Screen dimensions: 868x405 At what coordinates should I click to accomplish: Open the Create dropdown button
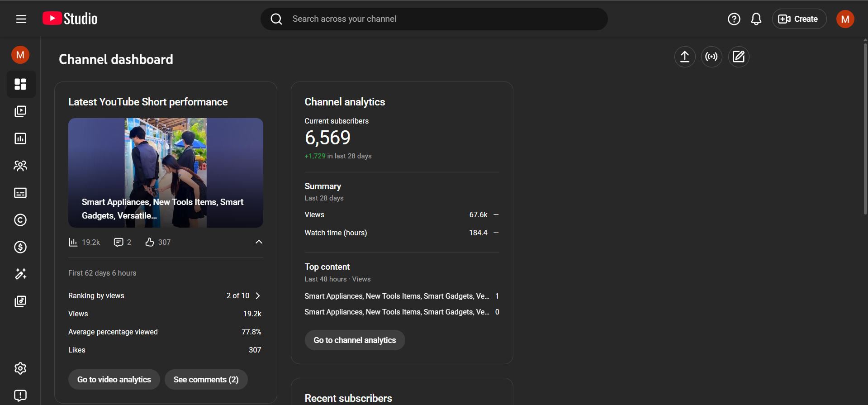coord(799,19)
